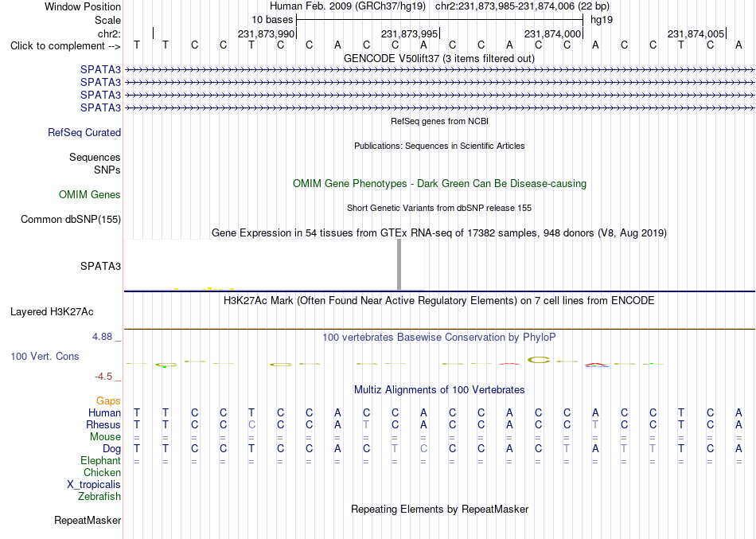Click the Basewise Conservation by PhyloP title
756x539 pixels.
(x=438, y=338)
